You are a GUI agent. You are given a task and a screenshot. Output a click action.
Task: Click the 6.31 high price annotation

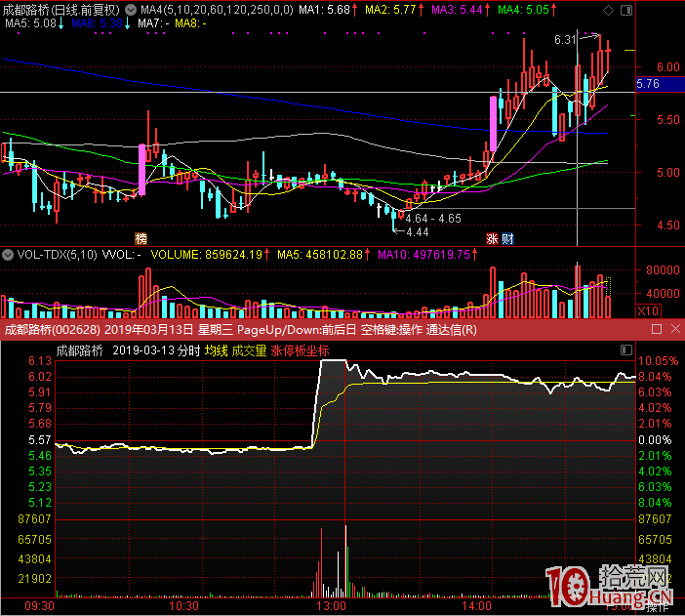pyautogui.click(x=565, y=40)
